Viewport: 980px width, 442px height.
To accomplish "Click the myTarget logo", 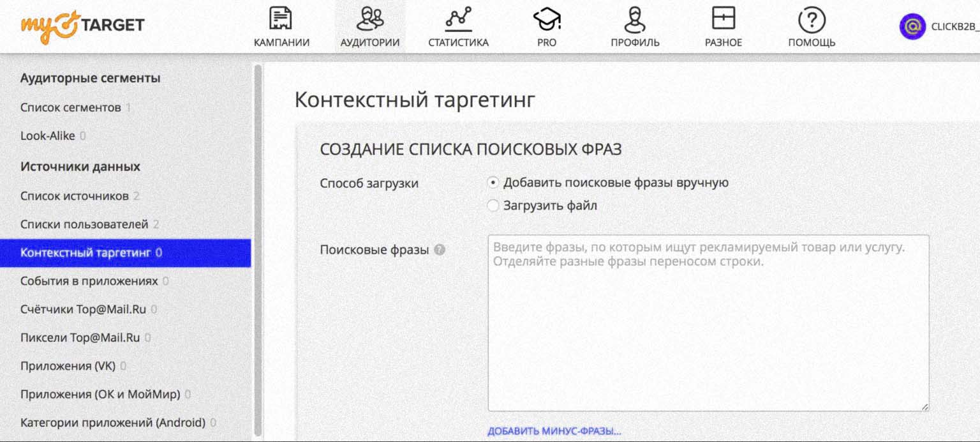I will click(82, 26).
